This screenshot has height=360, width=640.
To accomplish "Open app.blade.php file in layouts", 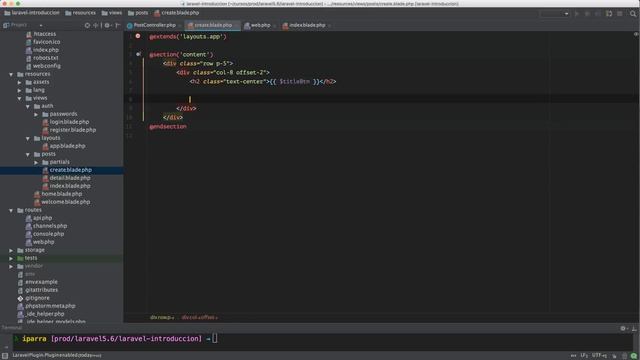I will click(64, 146).
